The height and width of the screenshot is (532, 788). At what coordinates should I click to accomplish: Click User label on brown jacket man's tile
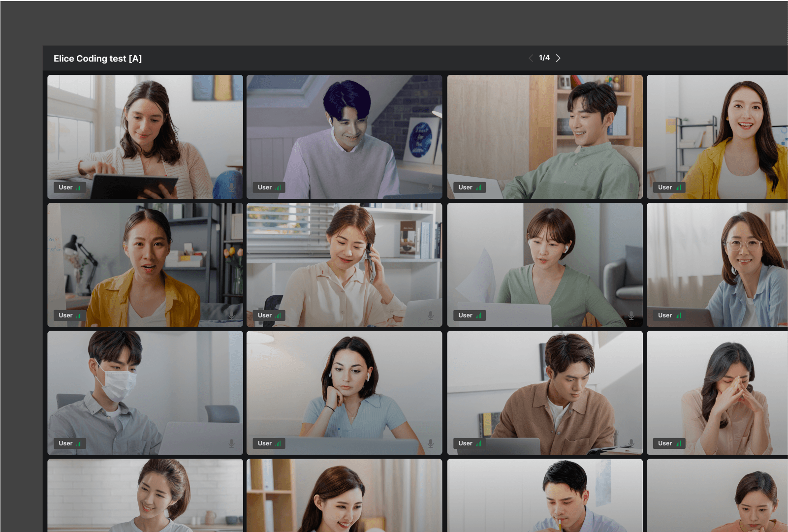coord(465,443)
